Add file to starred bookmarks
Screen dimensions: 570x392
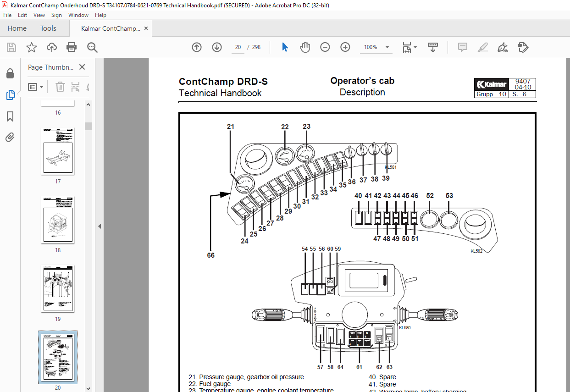pyautogui.click(x=31, y=47)
